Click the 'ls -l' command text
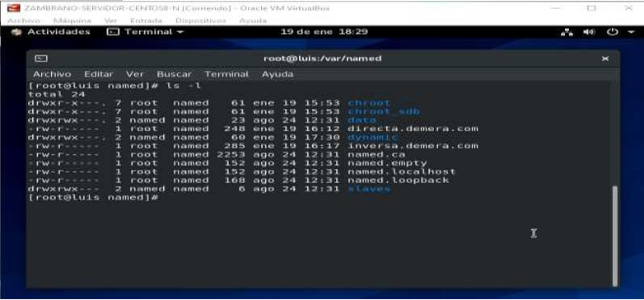 [184, 86]
